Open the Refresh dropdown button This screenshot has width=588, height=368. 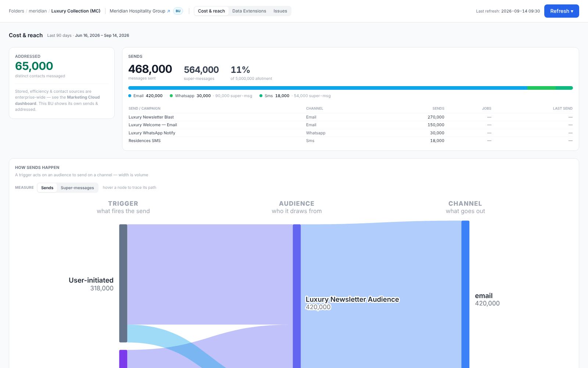point(562,11)
